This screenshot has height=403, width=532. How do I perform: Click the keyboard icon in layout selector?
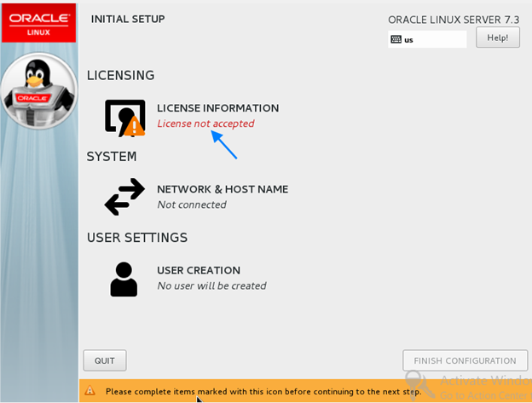(396, 39)
